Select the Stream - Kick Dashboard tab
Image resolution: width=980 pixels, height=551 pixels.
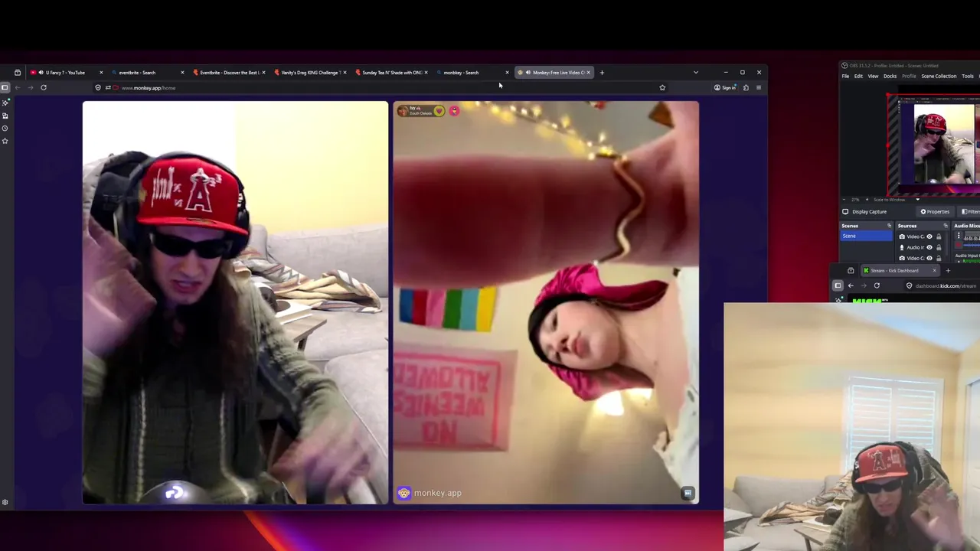(900, 271)
